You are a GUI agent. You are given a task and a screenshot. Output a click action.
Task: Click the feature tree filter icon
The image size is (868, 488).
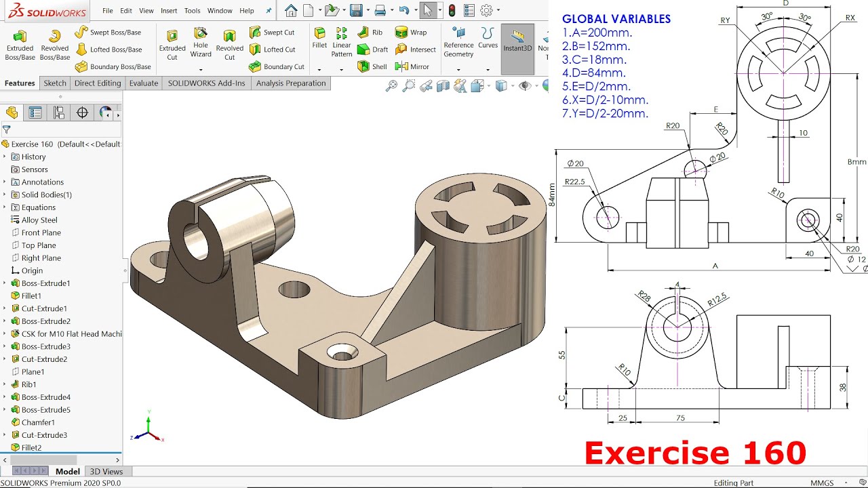point(6,129)
